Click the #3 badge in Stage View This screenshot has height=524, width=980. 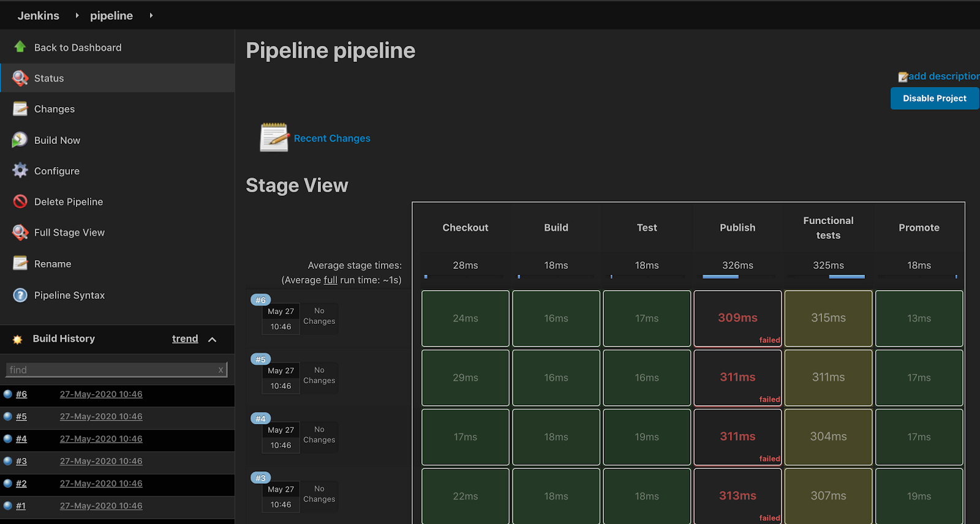[x=261, y=478]
